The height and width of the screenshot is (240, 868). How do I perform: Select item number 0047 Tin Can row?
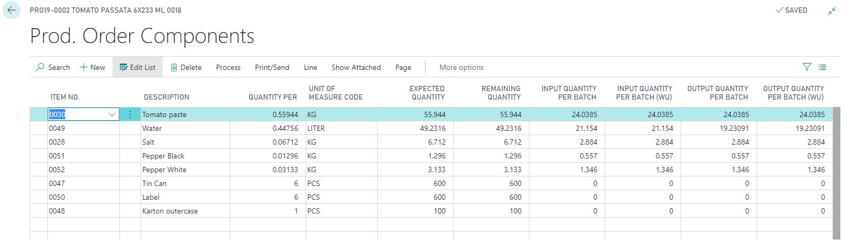[57, 183]
